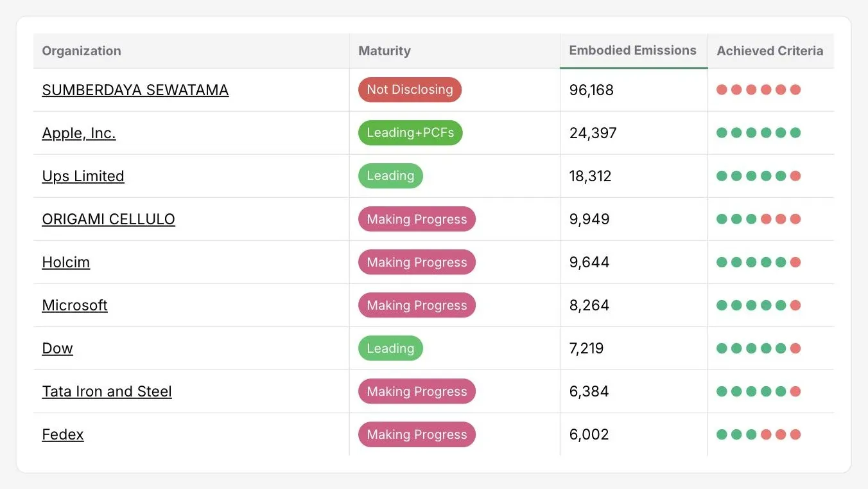Open the Holcim organization link

pyautogui.click(x=66, y=262)
